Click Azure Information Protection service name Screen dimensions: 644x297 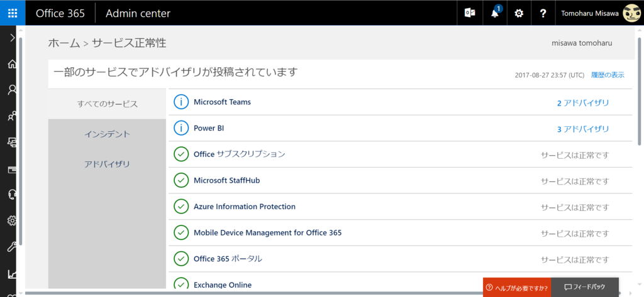[245, 207]
